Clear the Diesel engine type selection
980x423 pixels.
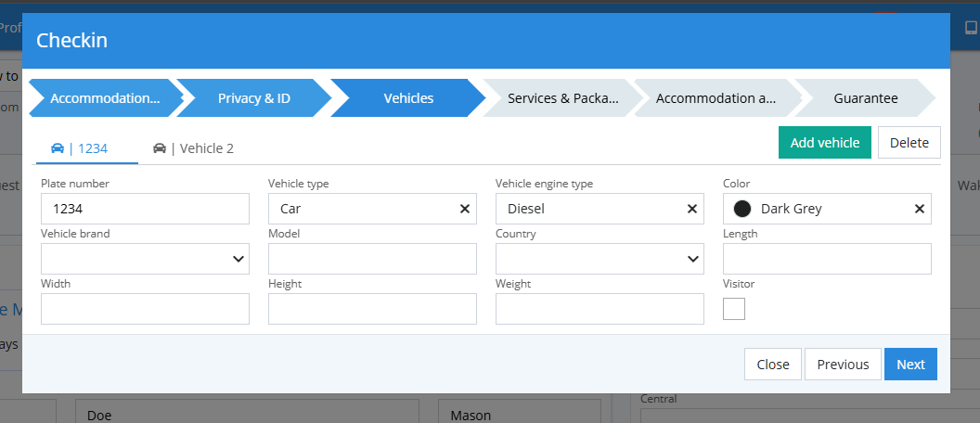pos(692,209)
